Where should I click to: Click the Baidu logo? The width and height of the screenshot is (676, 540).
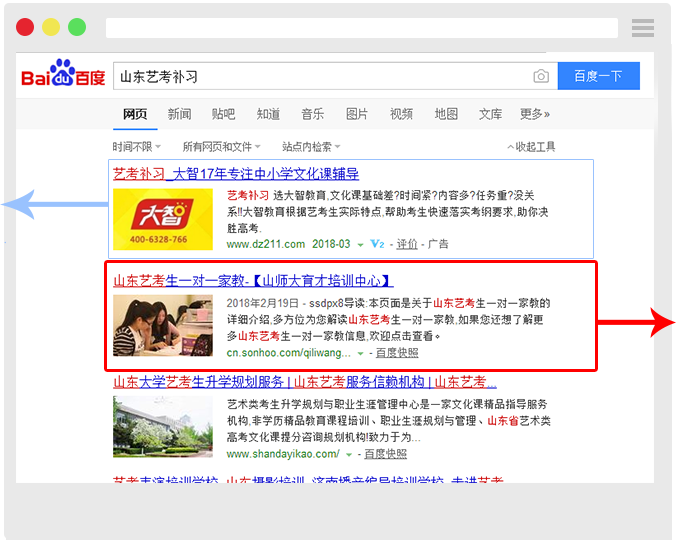coord(63,73)
